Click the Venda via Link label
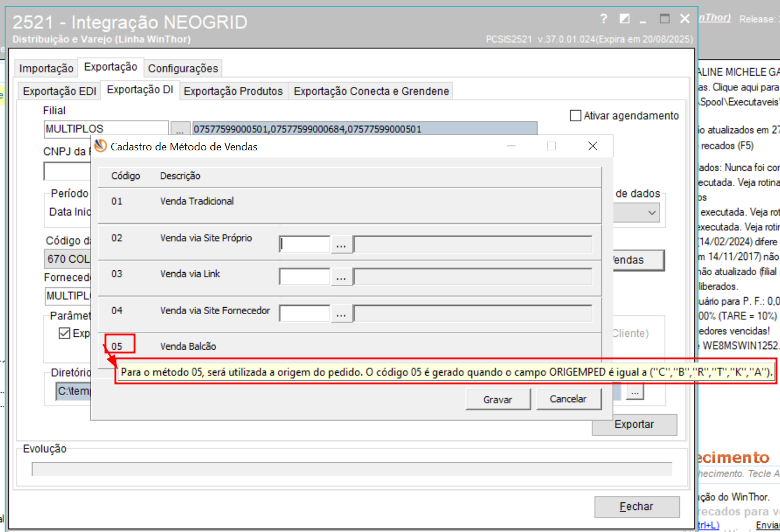This screenshot has height=532, width=780. pyautogui.click(x=190, y=274)
